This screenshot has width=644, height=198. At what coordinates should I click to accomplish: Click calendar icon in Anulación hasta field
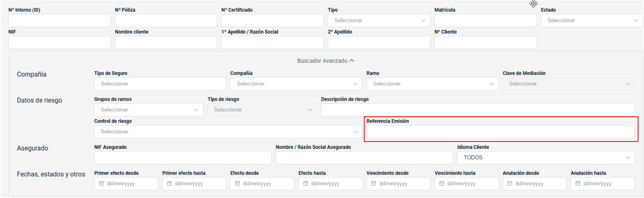(578, 184)
